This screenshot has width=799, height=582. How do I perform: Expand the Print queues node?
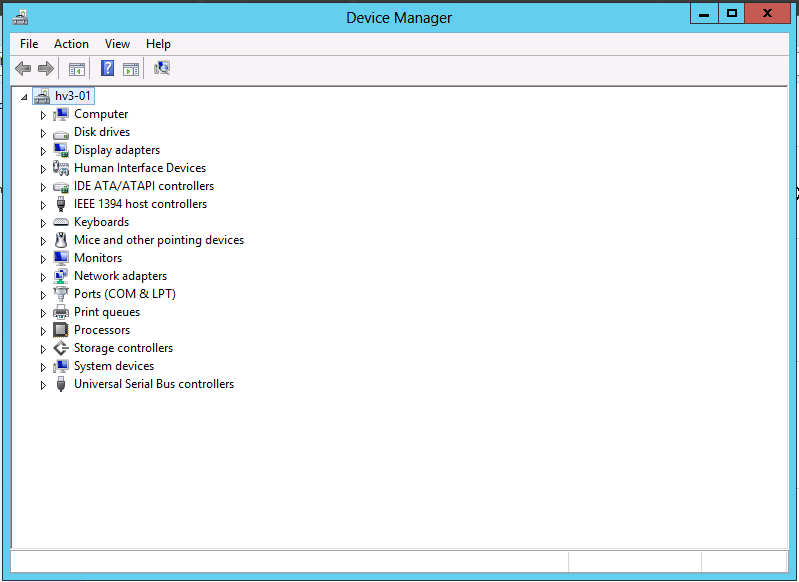(x=43, y=313)
